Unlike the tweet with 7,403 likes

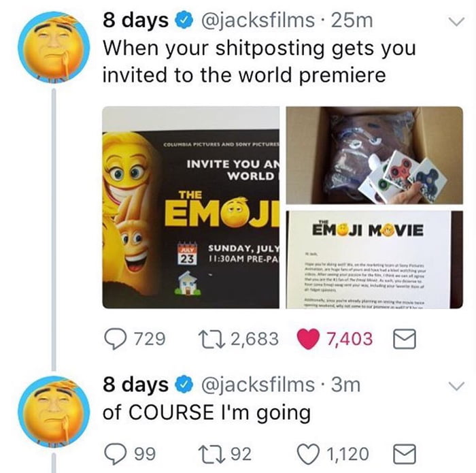click(x=308, y=339)
